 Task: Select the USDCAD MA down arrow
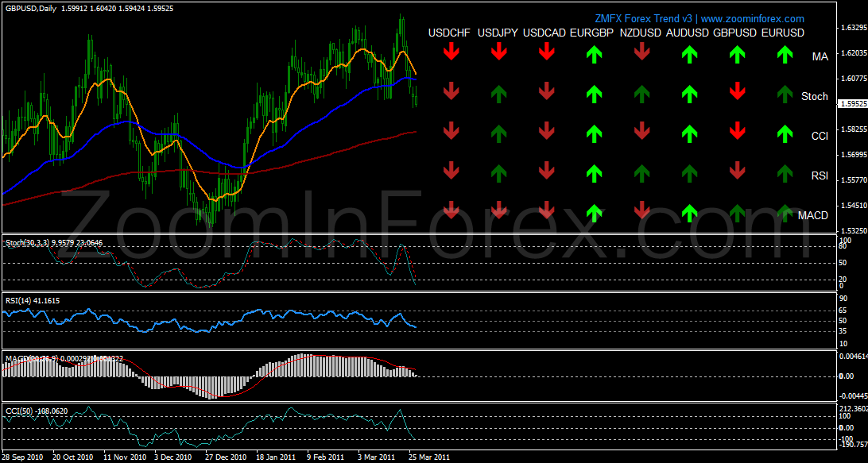tap(546, 52)
